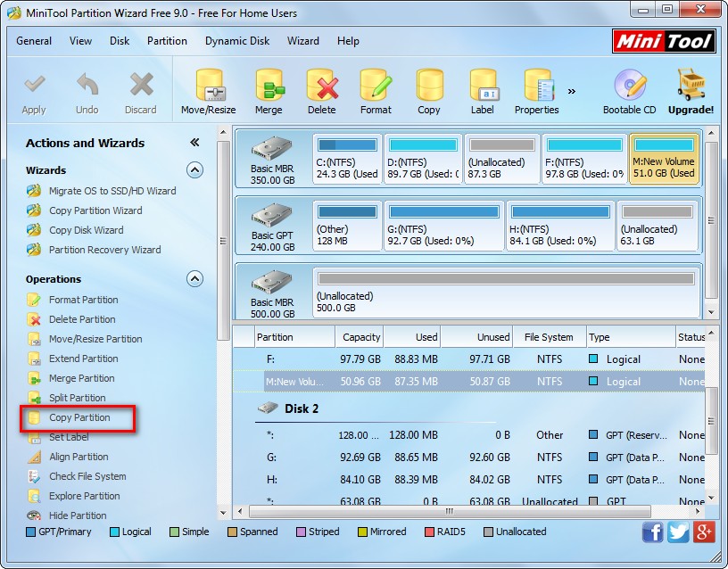Click Set Label operation
The width and height of the screenshot is (728, 569).
pos(70,437)
